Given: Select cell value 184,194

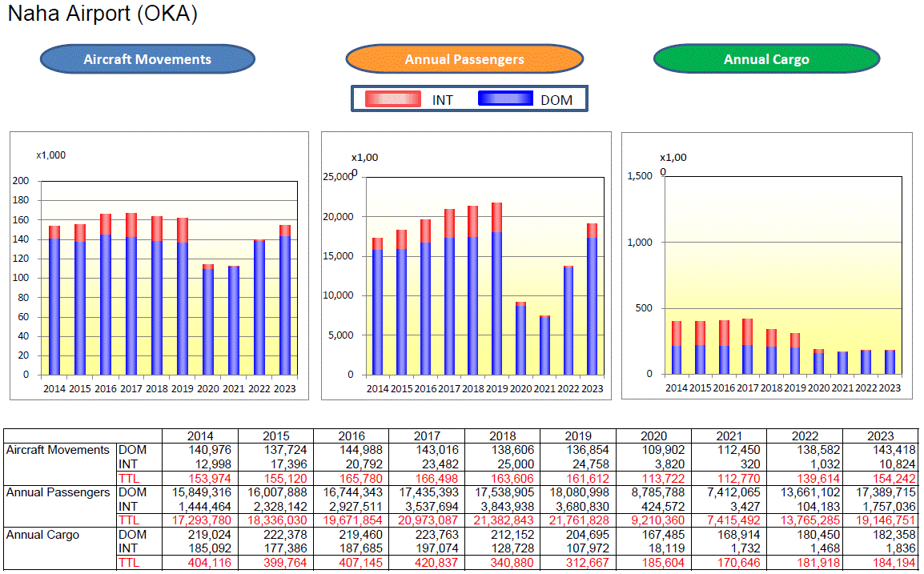Looking at the screenshot, I should coord(894,563).
